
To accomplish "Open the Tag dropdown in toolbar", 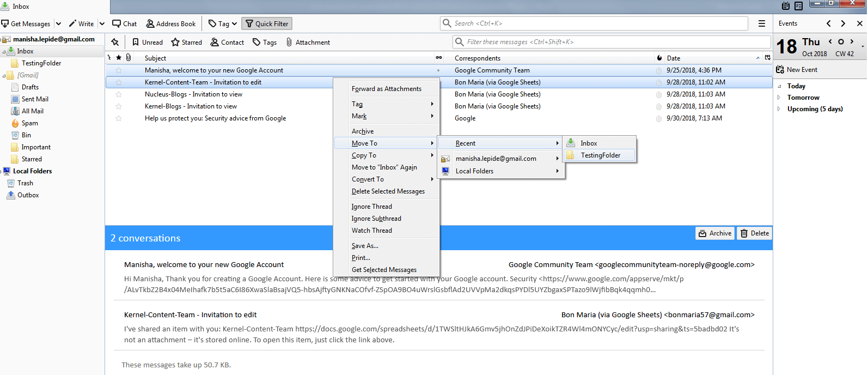I will [223, 23].
